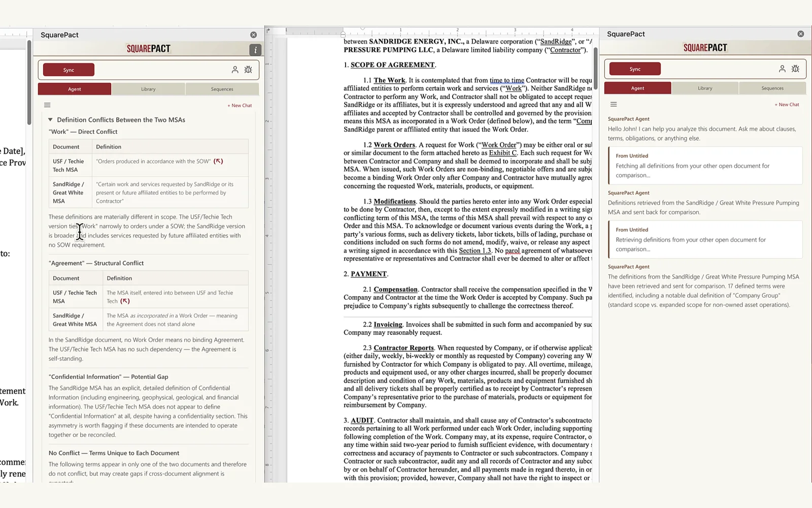This screenshot has width=812, height=508.
Task: Click 'USF / Techie Tech MSA' cell in Work table
Action: [71, 166]
